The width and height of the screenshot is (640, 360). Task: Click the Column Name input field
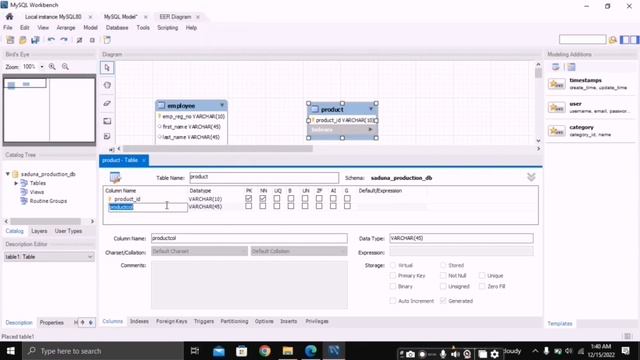point(249,238)
